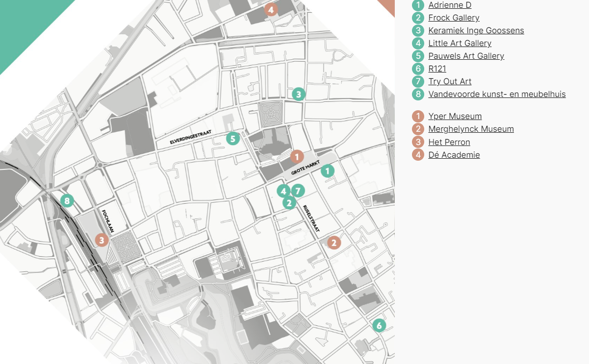This screenshot has height=364, width=589.
Task: Follow the Keramiek Inge Goossens link
Action: coord(476,30)
